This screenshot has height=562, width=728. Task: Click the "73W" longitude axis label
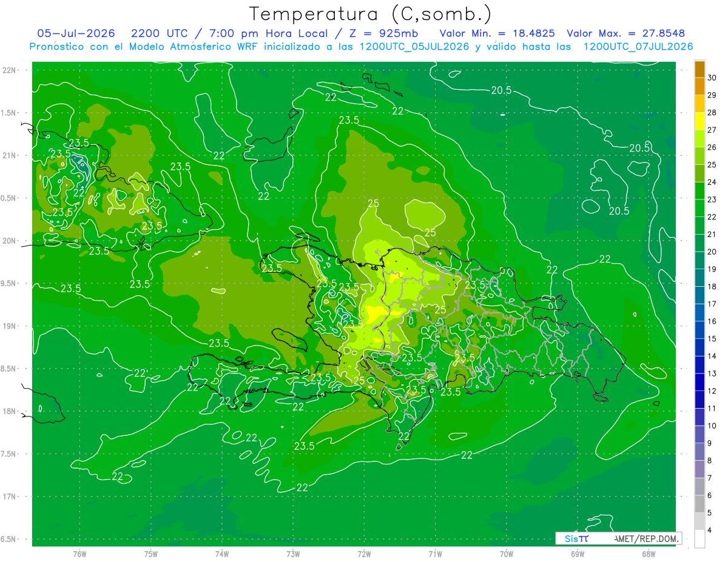coord(293,554)
